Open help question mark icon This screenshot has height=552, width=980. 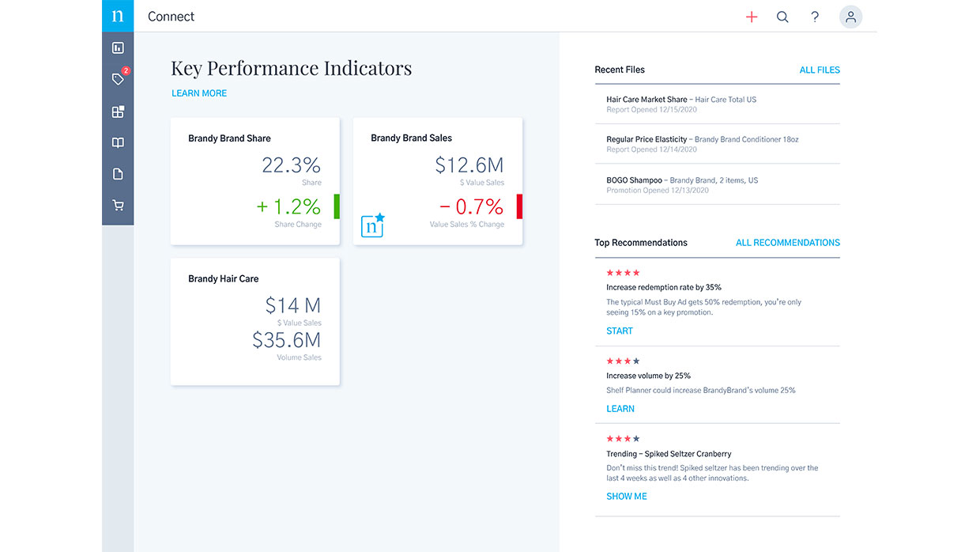(x=815, y=17)
